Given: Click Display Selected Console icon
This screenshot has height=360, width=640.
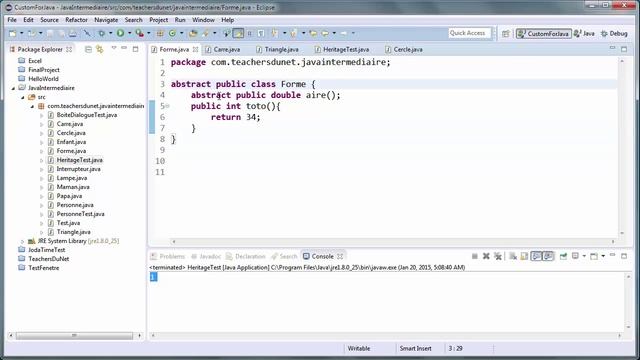Looking at the screenshot, I should tap(575, 256).
